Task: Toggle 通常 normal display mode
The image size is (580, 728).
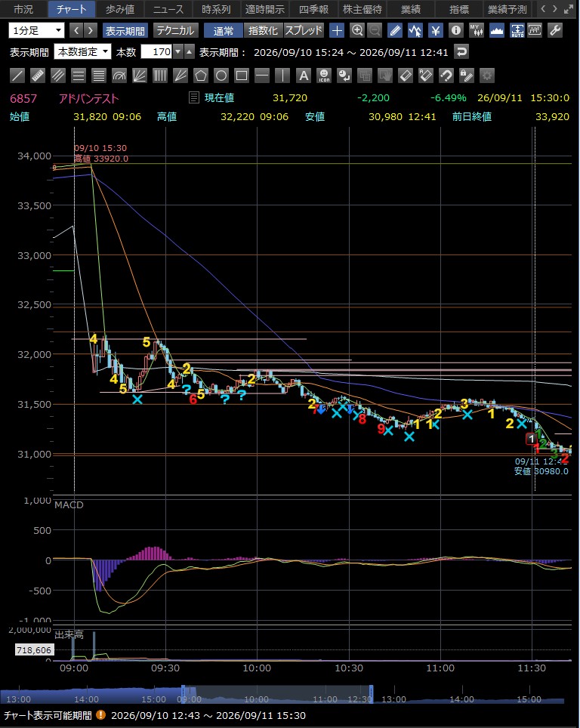Action: tap(224, 31)
